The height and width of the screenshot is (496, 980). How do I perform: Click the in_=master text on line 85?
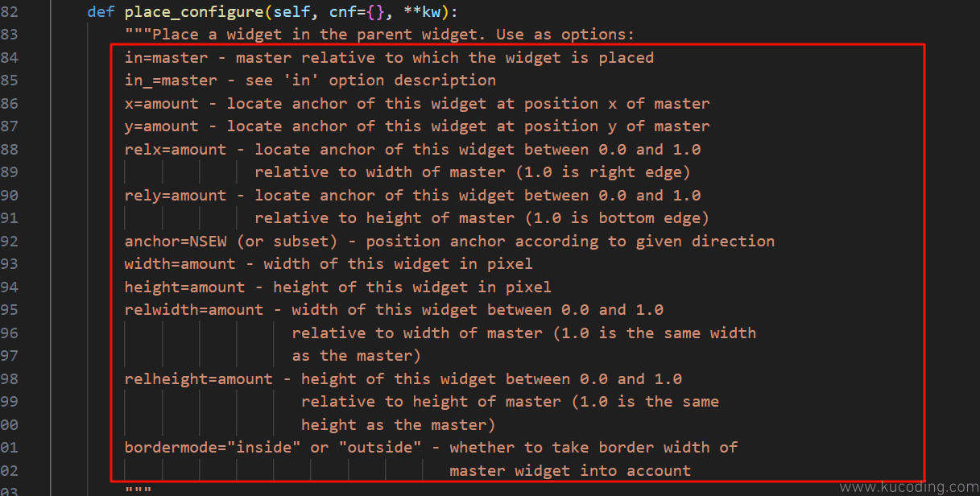pos(172,81)
